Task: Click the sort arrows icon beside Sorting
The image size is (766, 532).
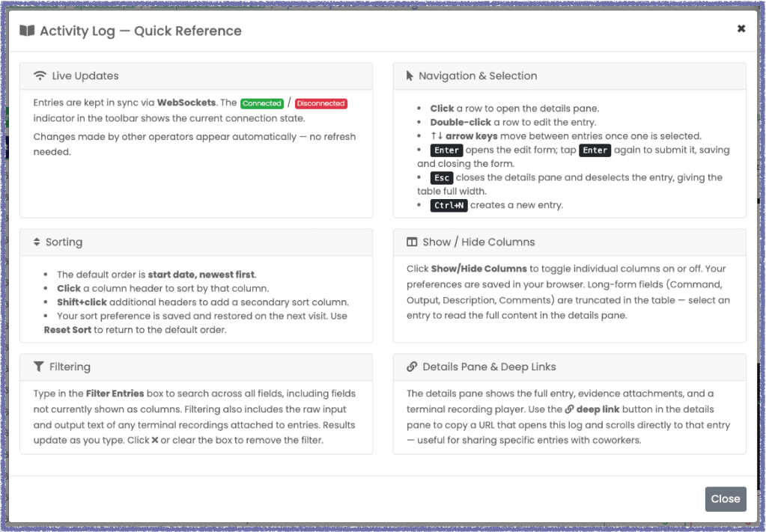Action: point(37,242)
